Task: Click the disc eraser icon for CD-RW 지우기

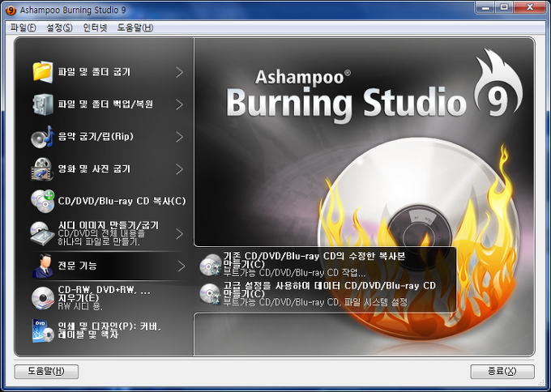Action: pyautogui.click(x=42, y=298)
